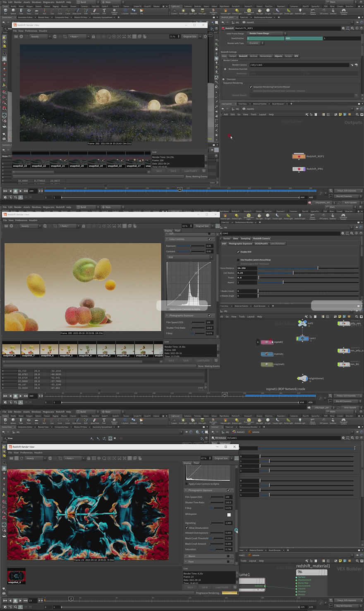Open the Lens Distortion tab

[278, 244]
